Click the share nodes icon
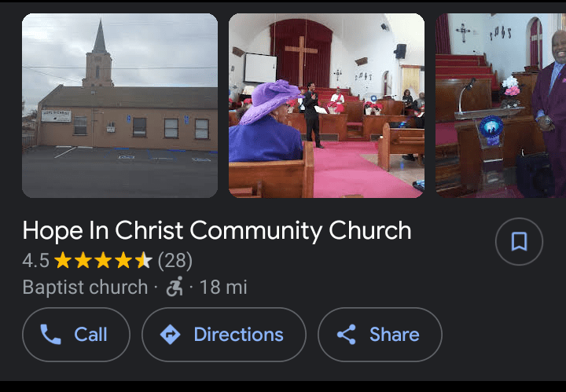566x392 pixels. pos(347,335)
